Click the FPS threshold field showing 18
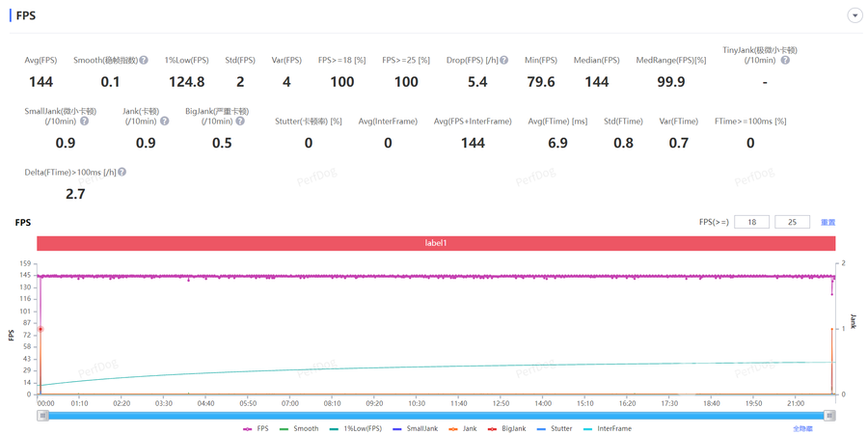The height and width of the screenshot is (435, 868). [x=751, y=222]
